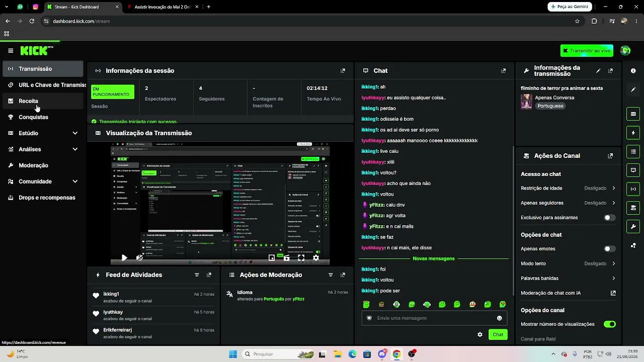Enter fullscreen on the stream preview
The width and height of the screenshot is (644, 362).
[x=301, y=258]
